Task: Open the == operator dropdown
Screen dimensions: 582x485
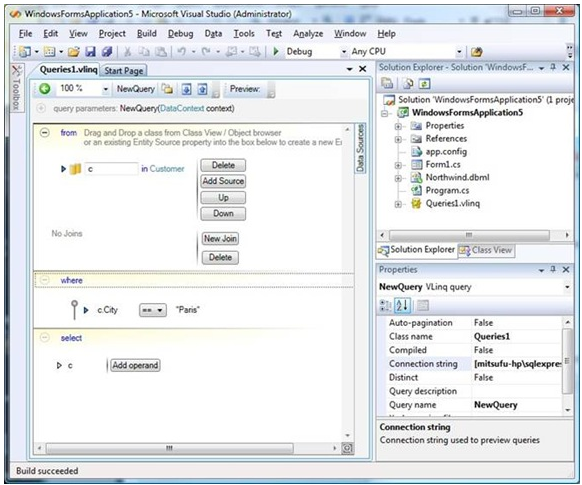Action: [x=153, y=310]
